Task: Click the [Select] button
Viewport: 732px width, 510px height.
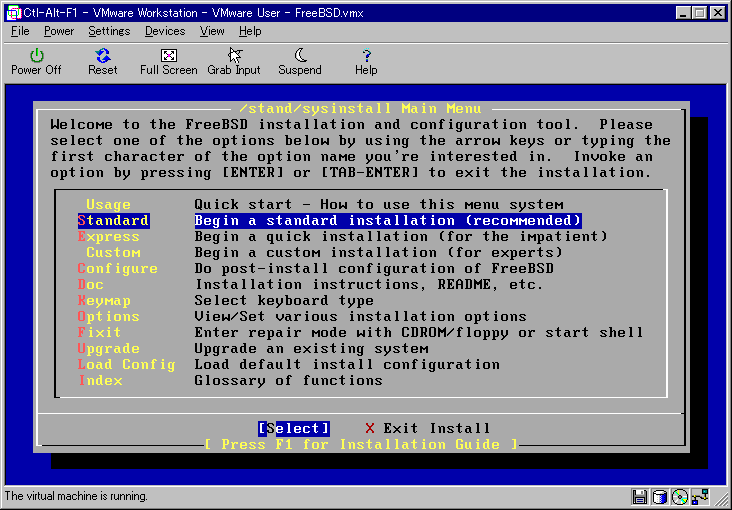Action: (x=294, y=428)
